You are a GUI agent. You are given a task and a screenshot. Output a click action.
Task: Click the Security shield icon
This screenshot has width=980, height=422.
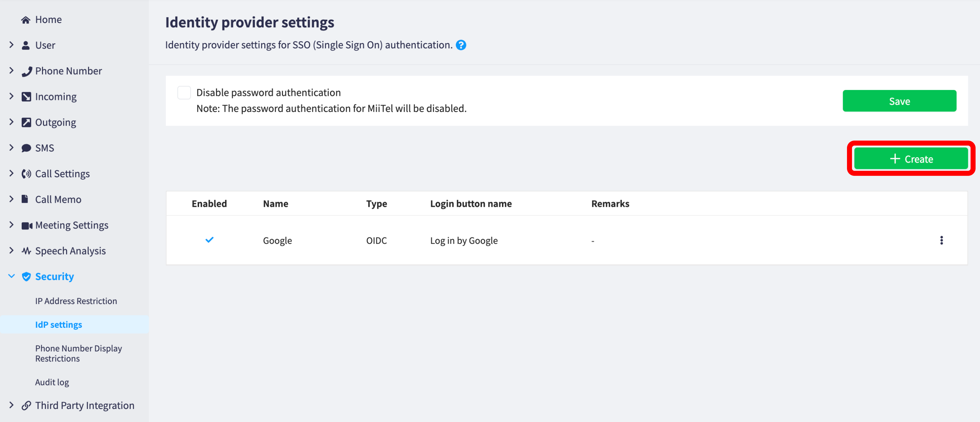pos(26,276)
